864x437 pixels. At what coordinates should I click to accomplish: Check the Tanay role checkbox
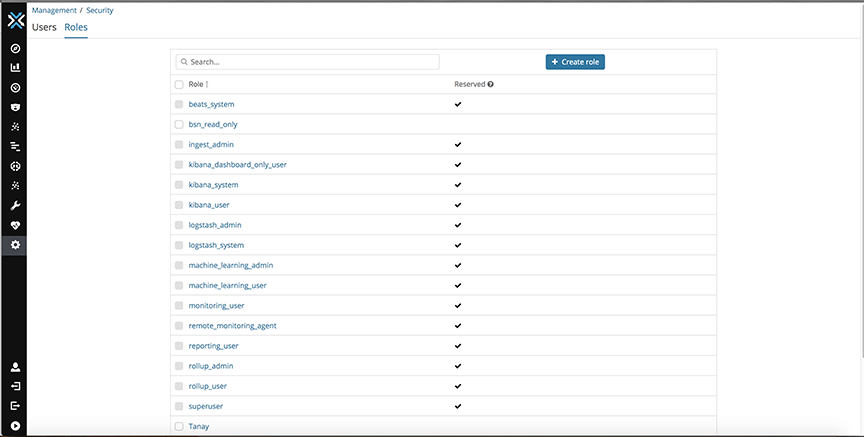(179, 427)
